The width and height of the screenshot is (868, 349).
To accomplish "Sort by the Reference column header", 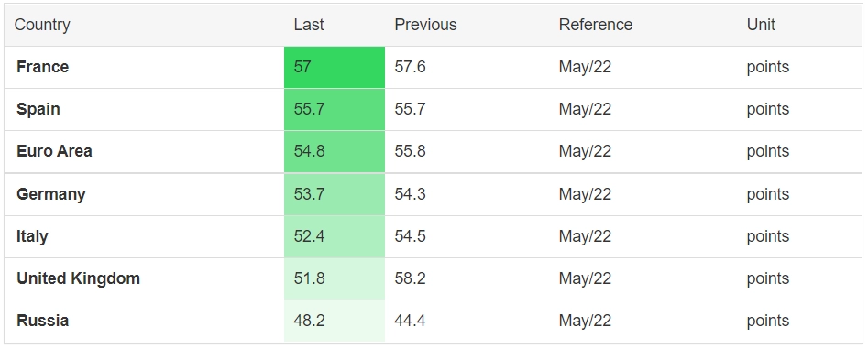I will (596, 25).
